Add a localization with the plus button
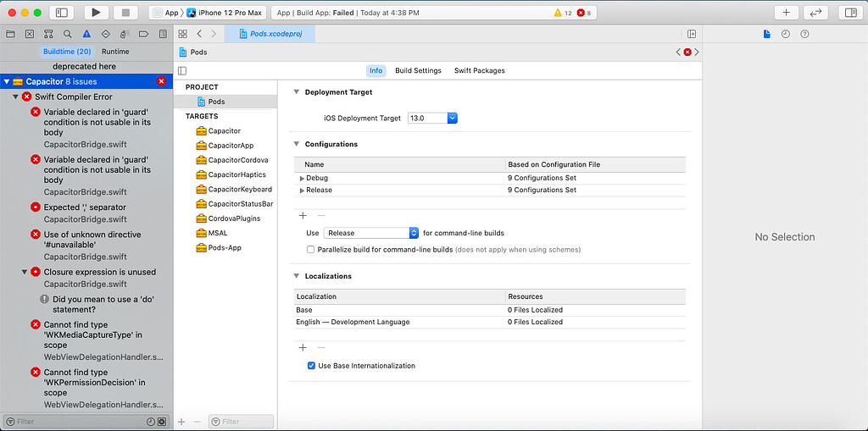The height and width of the screenshot is (431, 868). click(x=303, y=348)
